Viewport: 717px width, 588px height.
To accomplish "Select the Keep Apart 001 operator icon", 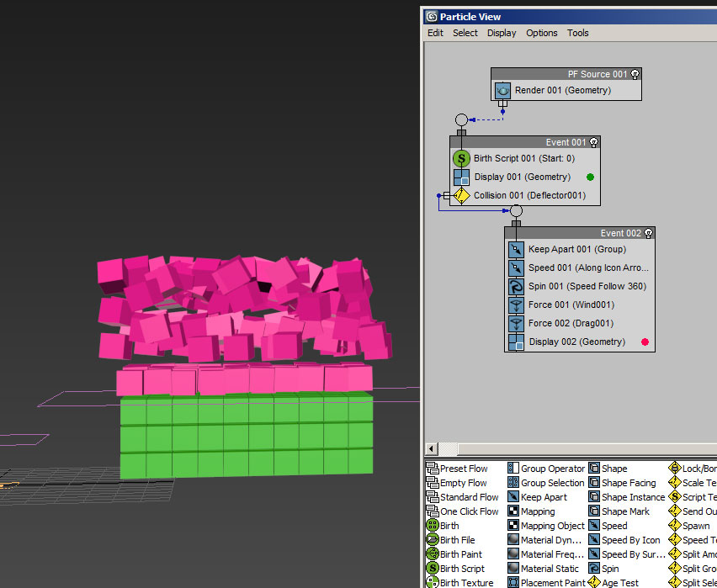I will [516, 249].
